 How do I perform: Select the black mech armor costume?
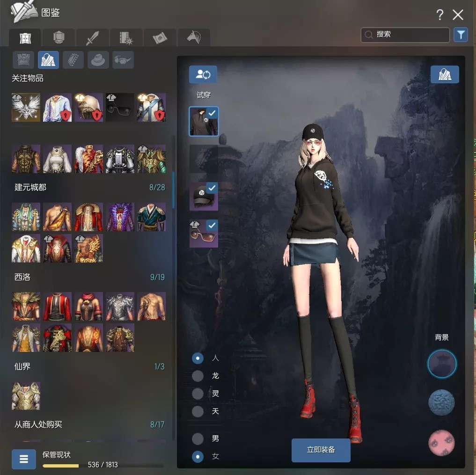pyautogui.click(x=120, y=159)
